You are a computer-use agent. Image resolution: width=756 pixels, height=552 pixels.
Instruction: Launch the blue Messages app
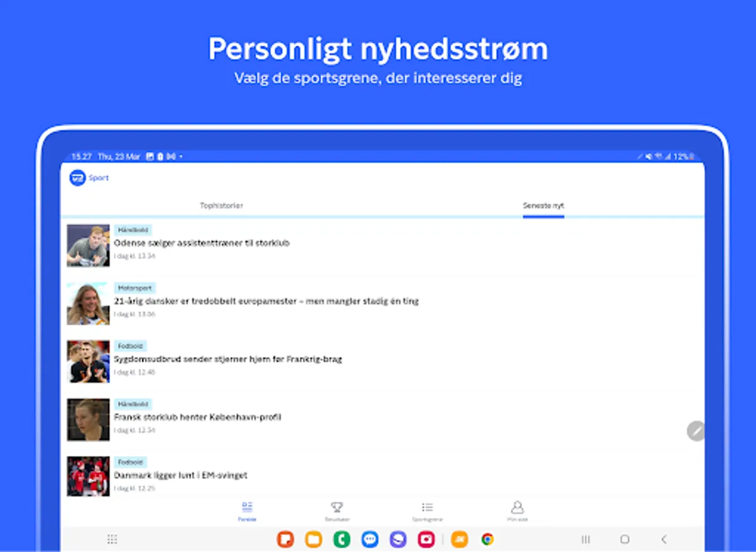click(x=370, y=539)
